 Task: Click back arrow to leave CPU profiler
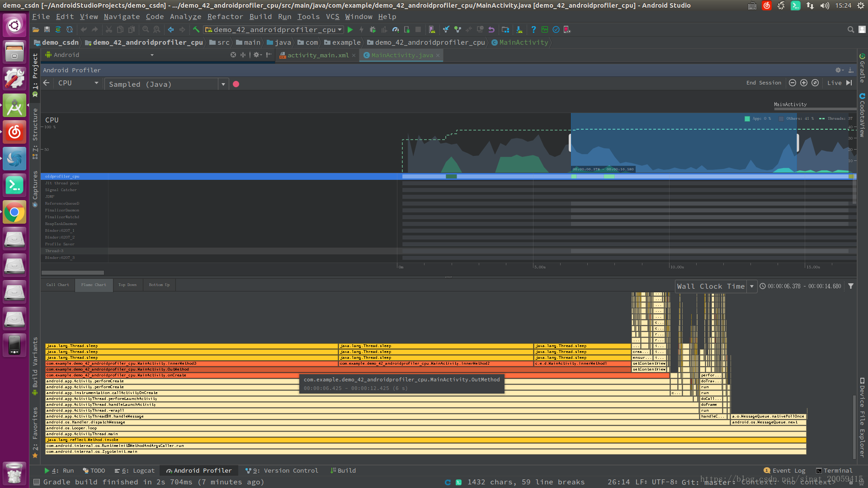46,83
